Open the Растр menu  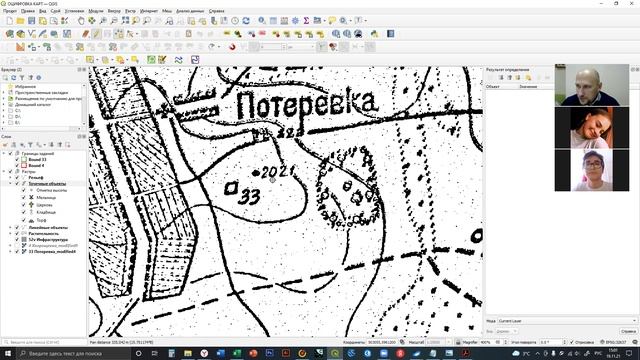(130, 11)
